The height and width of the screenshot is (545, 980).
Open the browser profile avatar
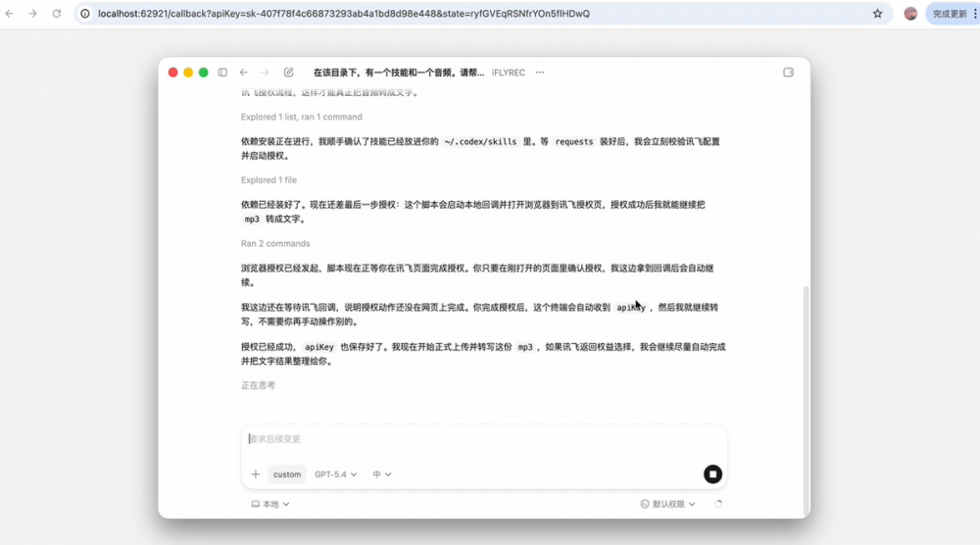(x=910, y=13)
